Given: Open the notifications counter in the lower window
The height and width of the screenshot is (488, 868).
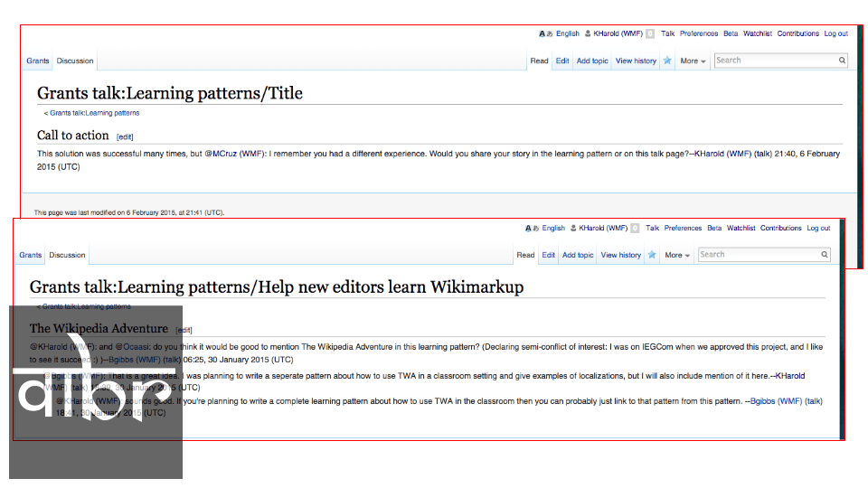Looking at the screenshot, I should (635, 228).
